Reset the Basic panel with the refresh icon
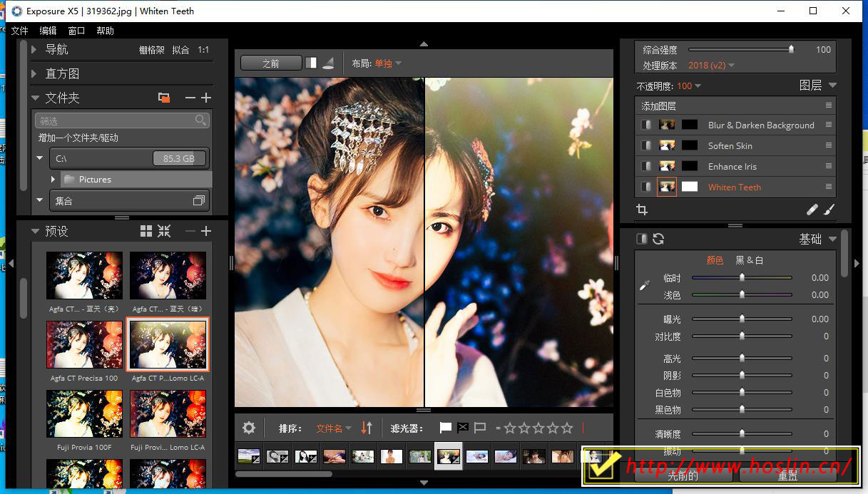The height and width of the screenshot is (494, 868). click(658, 239)
